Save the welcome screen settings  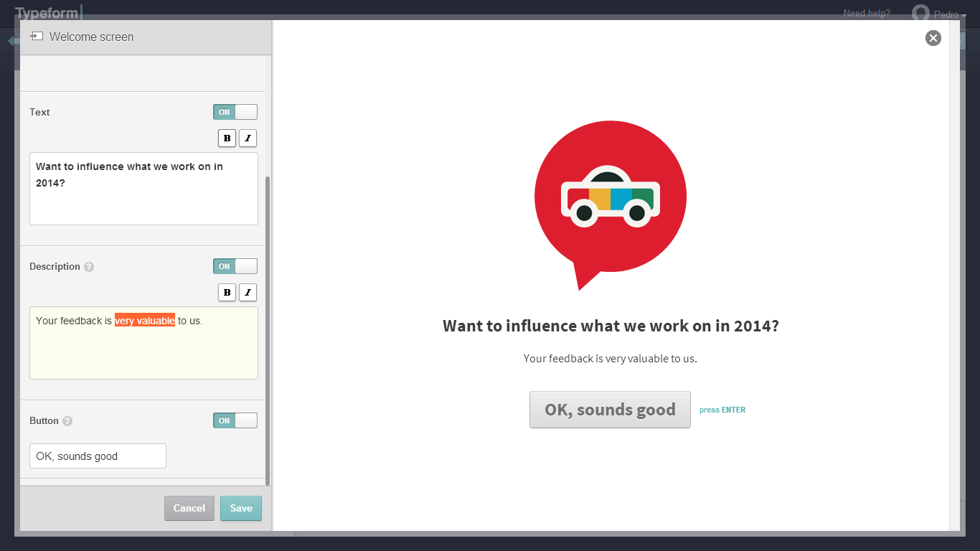click(x=241, y=508)
